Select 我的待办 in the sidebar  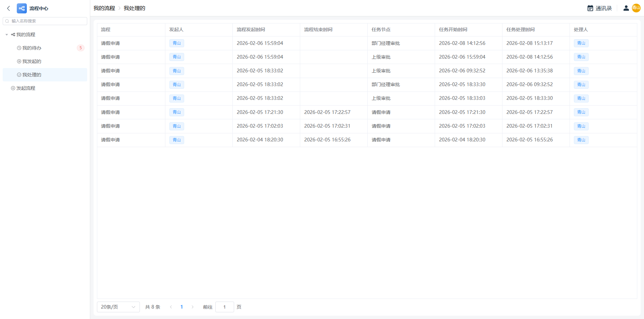[32, 48]
